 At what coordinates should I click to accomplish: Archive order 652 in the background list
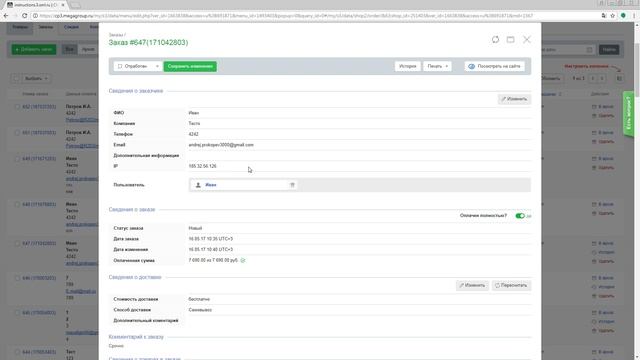602,107
